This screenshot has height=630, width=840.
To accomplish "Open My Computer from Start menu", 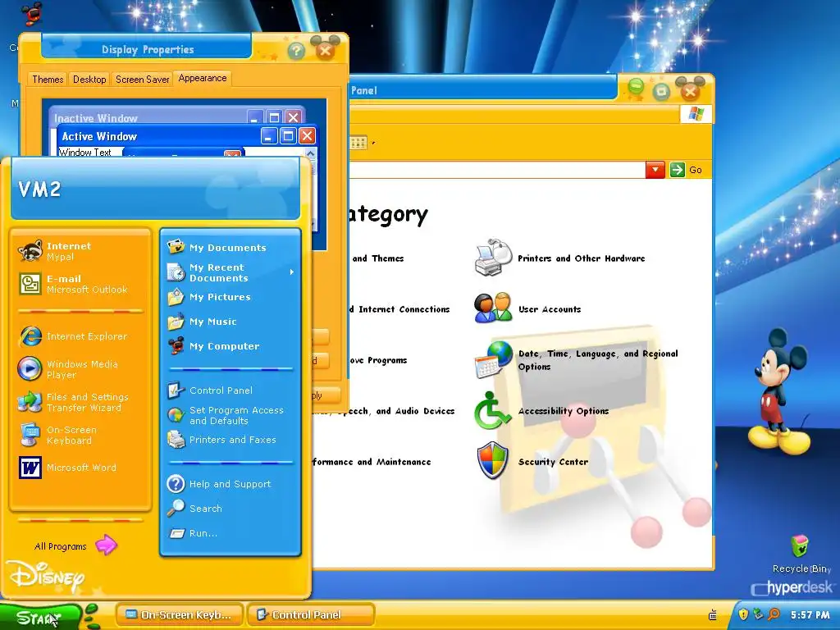I will coord(231,346).
